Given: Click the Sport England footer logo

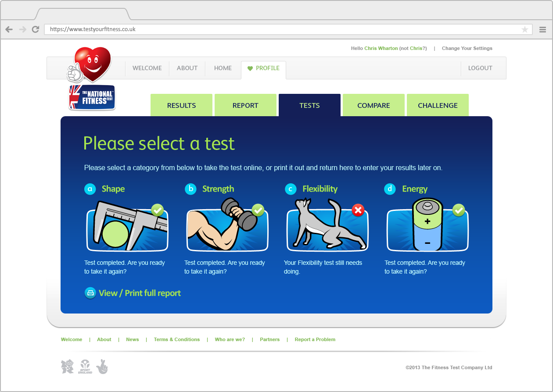Looking at the screenshot, I should (x=86, y=367).
